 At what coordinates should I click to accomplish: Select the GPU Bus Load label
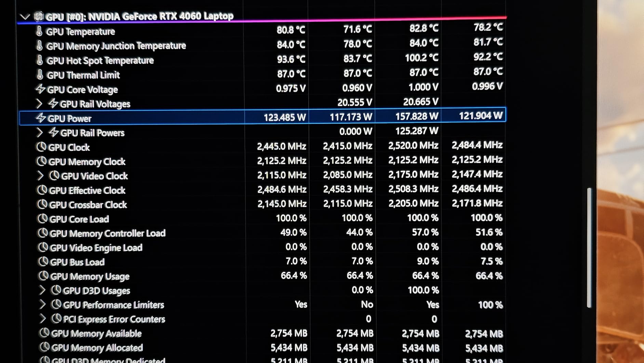coord(77,262)
